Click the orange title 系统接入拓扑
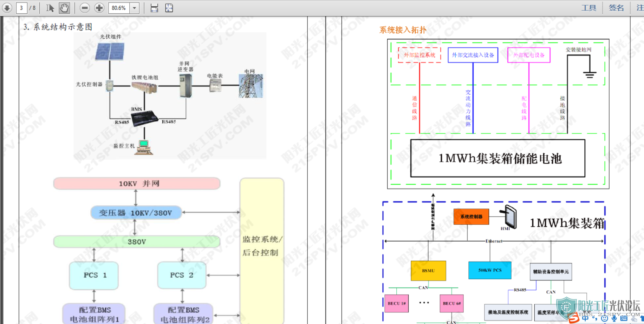Viewport: 644px width, 324px height. coord(403,30)
